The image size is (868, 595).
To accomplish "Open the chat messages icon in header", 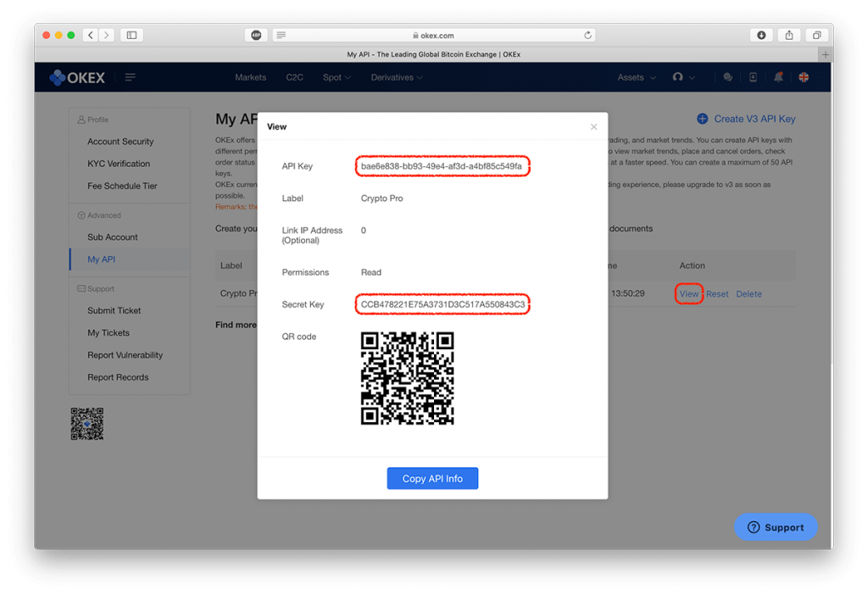I will (728, 77).
